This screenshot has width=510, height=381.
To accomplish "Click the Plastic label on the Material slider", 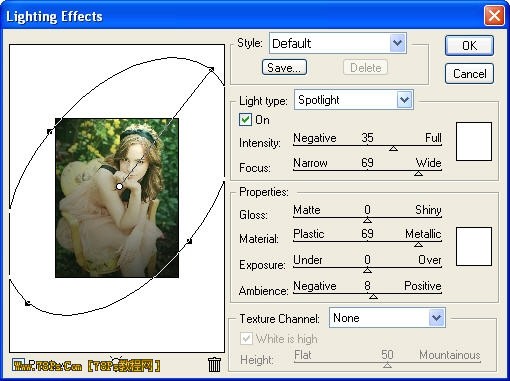I will (309, 234).
